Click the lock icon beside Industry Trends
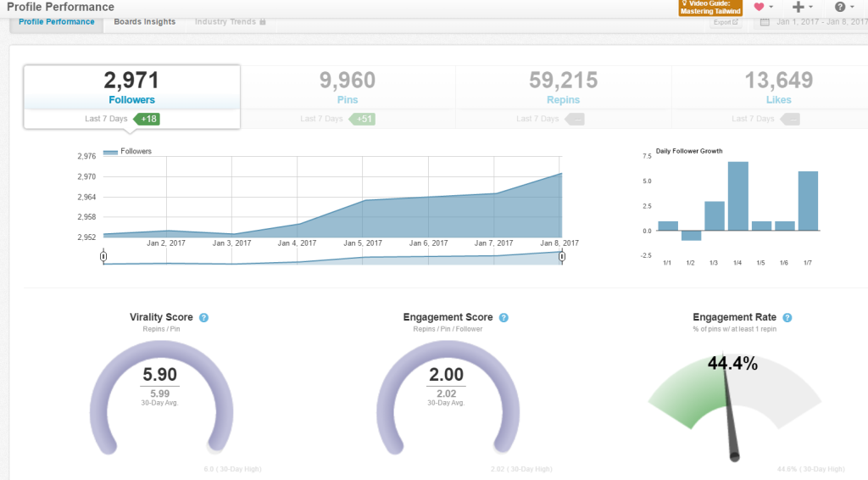 pyautogui.click(x=263, y=21)
